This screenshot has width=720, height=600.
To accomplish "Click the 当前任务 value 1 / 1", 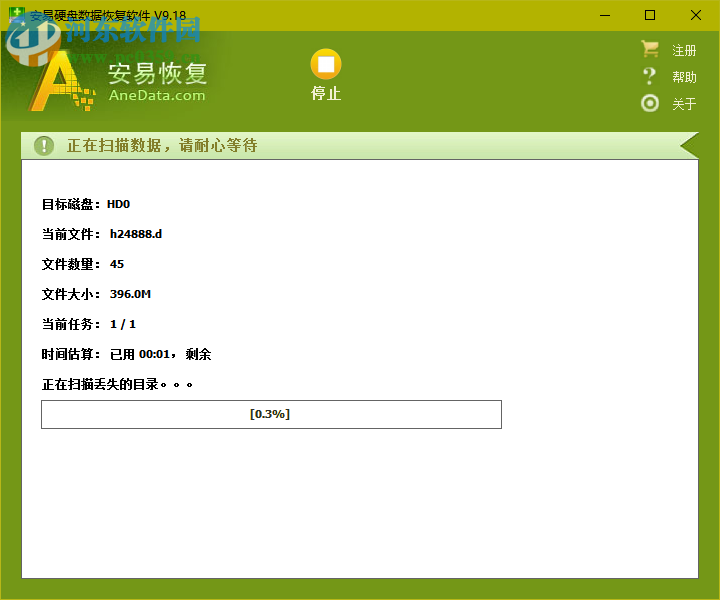I will pyautogui.click(x=123, y=324).
